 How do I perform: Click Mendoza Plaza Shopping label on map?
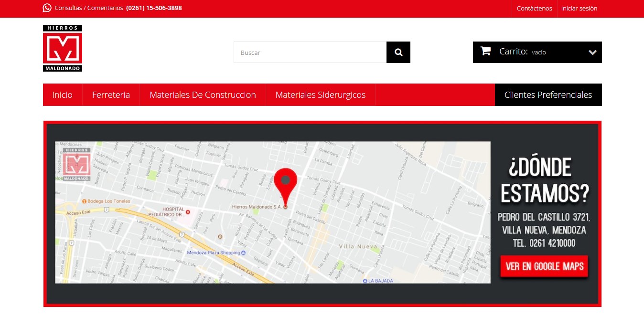(x=216, y=253)
